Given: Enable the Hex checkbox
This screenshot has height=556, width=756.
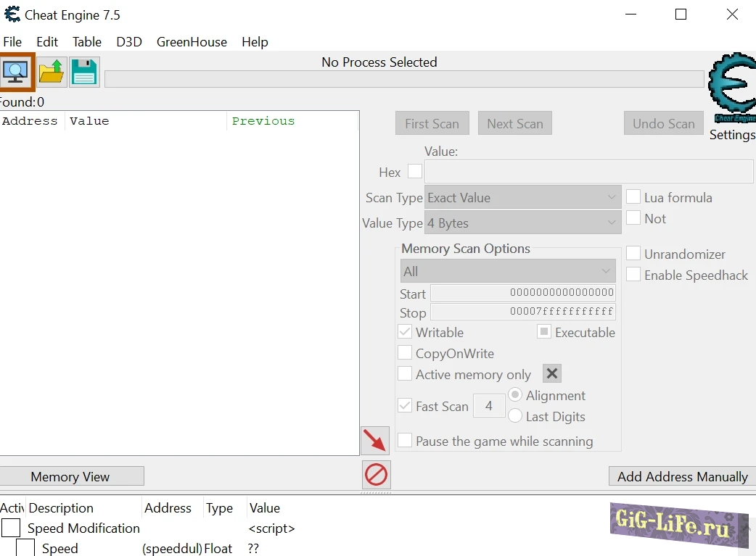Looking at the screenshot, I should point(415,172).
